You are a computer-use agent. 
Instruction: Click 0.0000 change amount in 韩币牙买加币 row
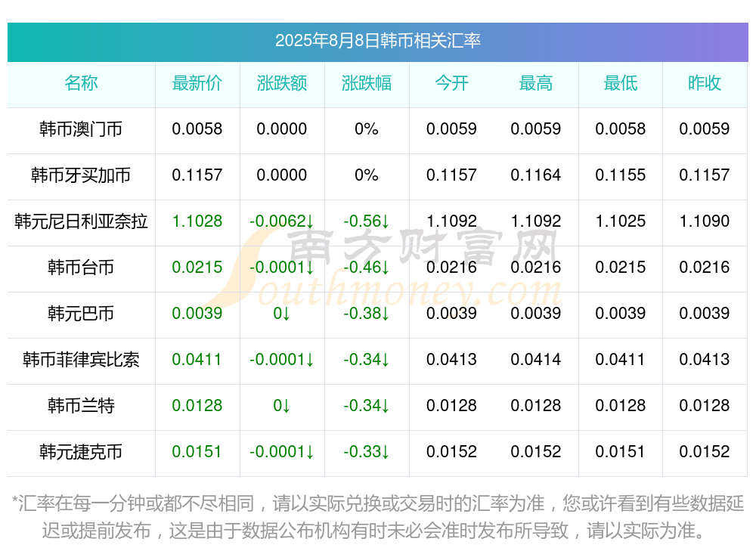click(281, 175)
